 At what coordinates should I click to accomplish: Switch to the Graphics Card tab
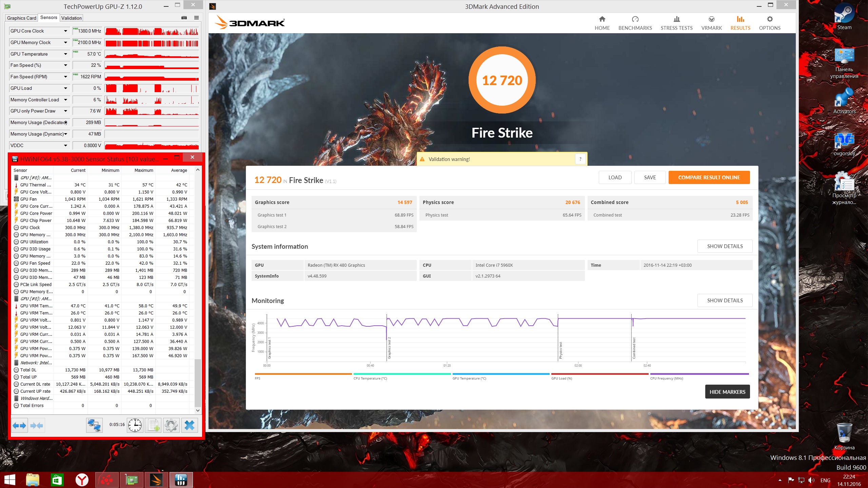pos(21,18)
